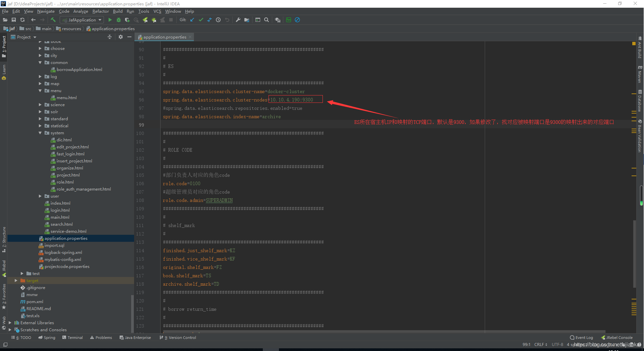
Task: Click the Project tree's vertical scrollbar
Action: click(132, 313)
